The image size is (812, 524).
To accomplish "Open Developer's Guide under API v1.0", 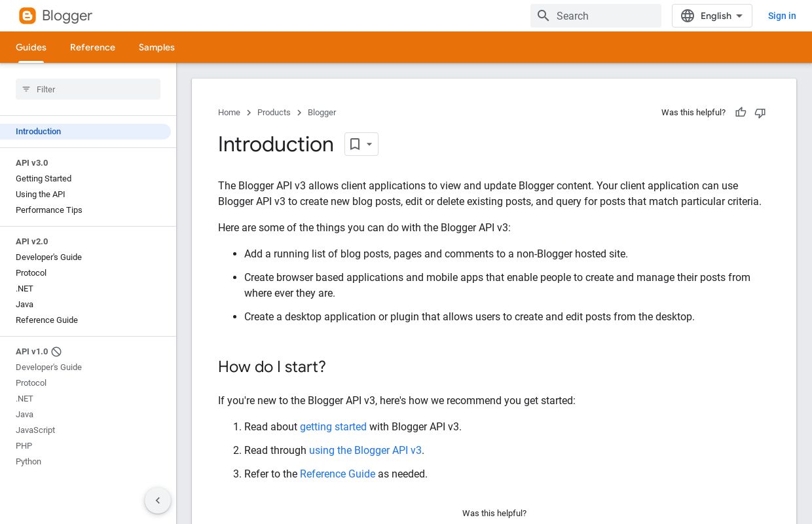I will click(48, 367).
